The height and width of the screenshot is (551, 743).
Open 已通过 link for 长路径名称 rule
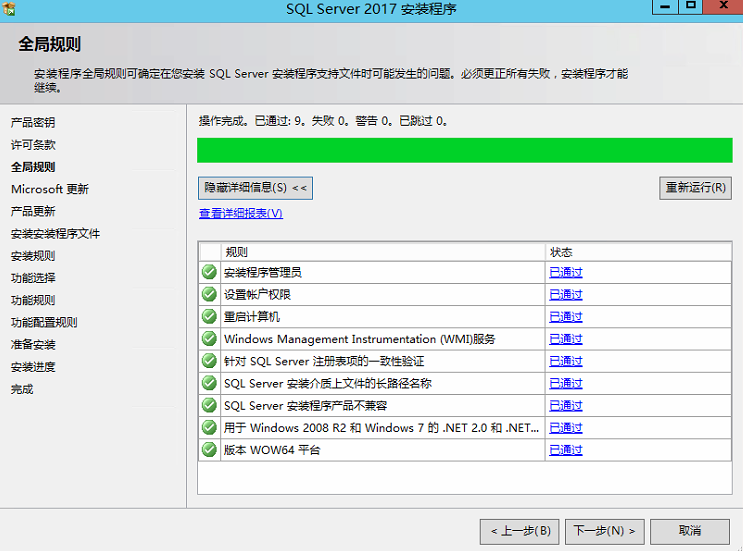566,383
